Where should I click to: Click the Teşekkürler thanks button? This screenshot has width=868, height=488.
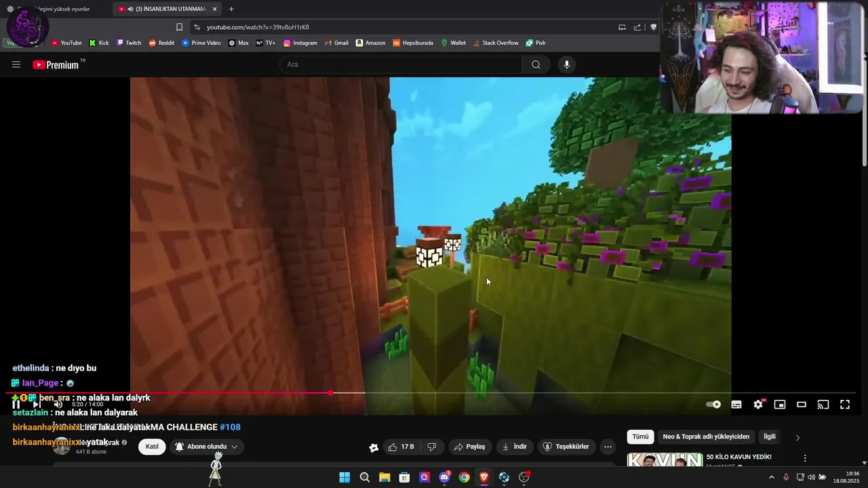[x=566, y=447]
